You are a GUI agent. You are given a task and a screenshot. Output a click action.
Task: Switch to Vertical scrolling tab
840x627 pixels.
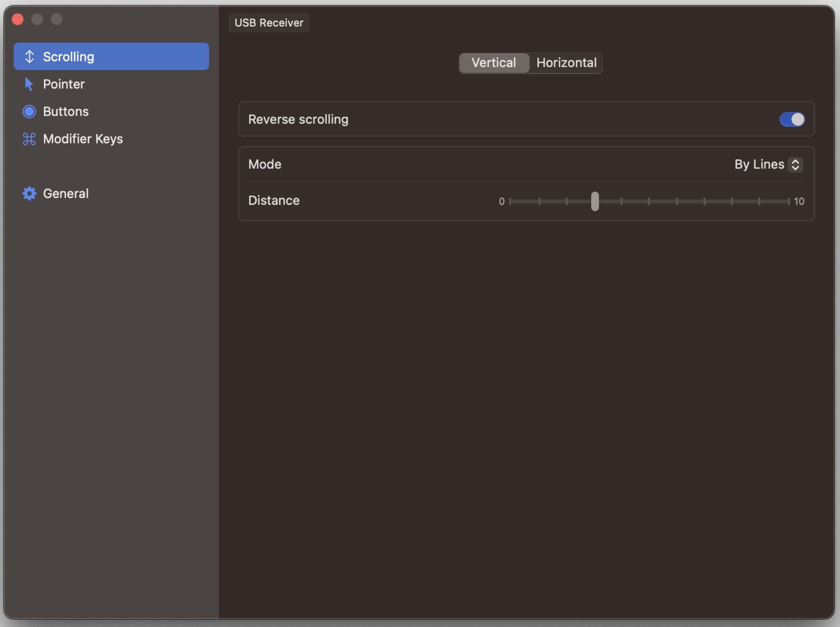click(x=494, y=62)
